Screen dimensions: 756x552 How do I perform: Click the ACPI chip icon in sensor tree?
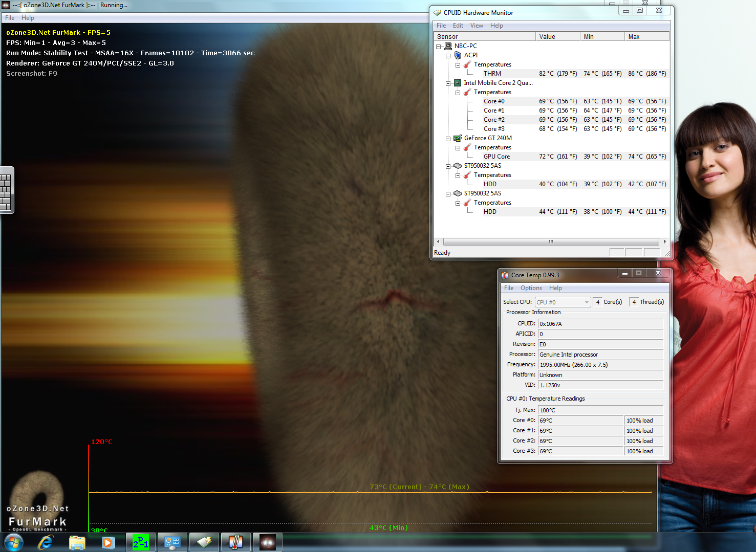(458, 55)
